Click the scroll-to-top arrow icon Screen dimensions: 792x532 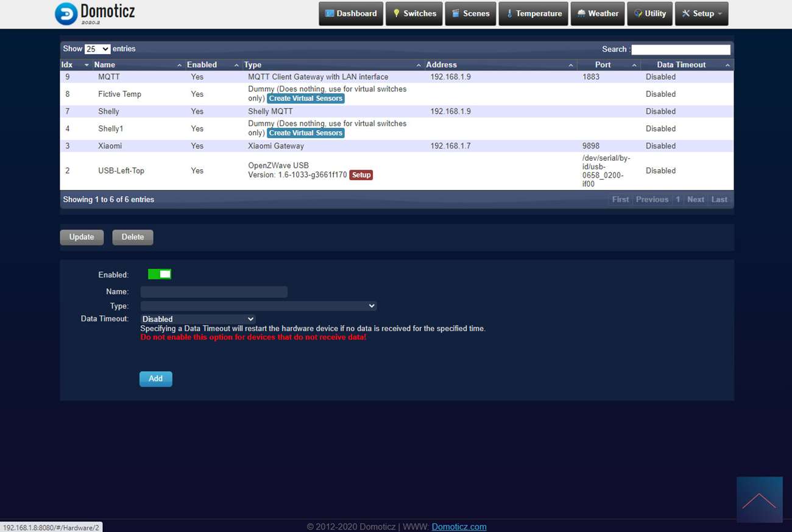coord(759,500)
